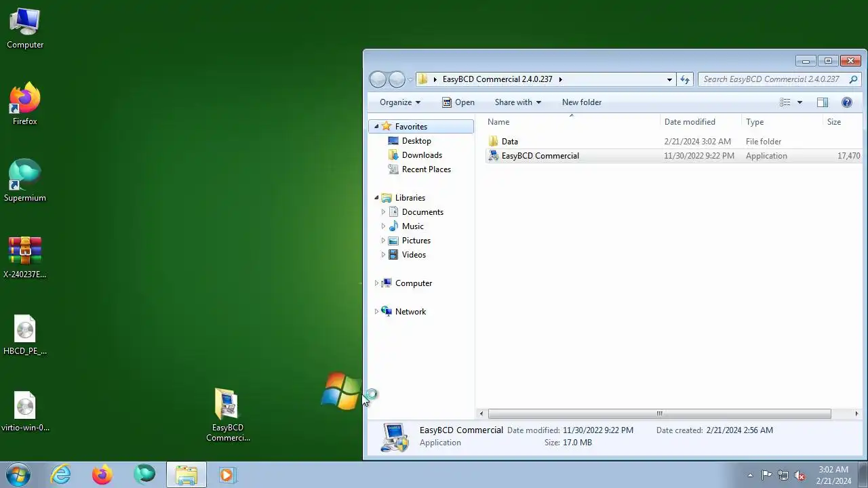The width and height of the screenshot is (868, 488).
Task: Open address bar previous locations dropdown
Action: click(669, 79)
